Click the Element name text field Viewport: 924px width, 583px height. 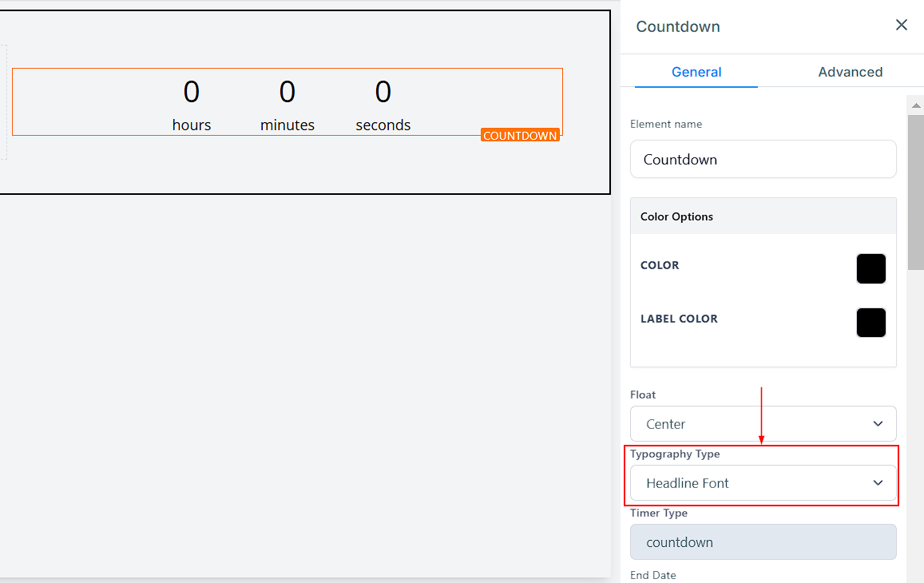763,160
